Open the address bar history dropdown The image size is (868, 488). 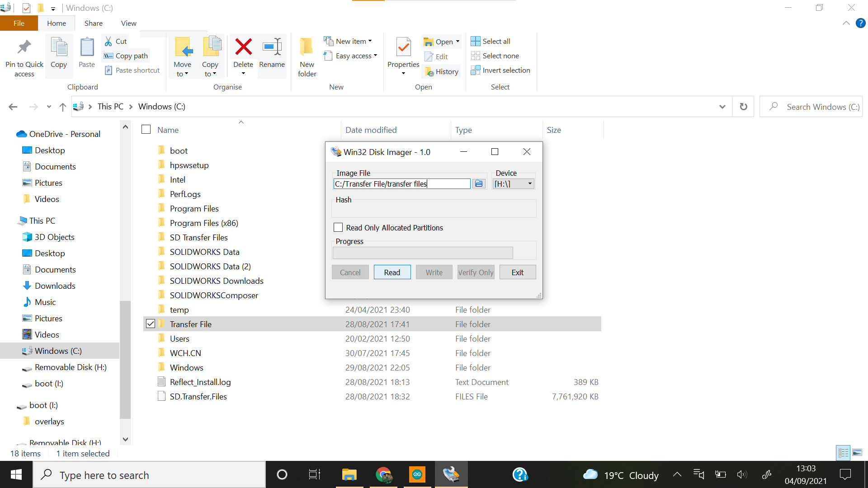pos(722,106)
